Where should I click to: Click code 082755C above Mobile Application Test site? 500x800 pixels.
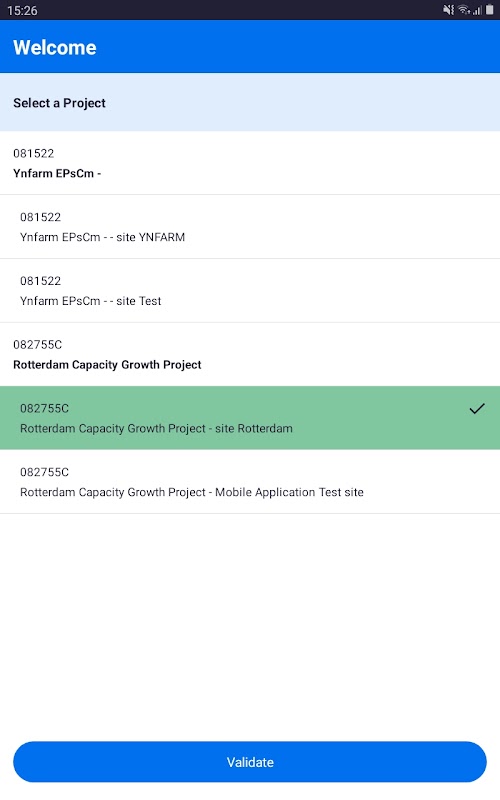44,472
